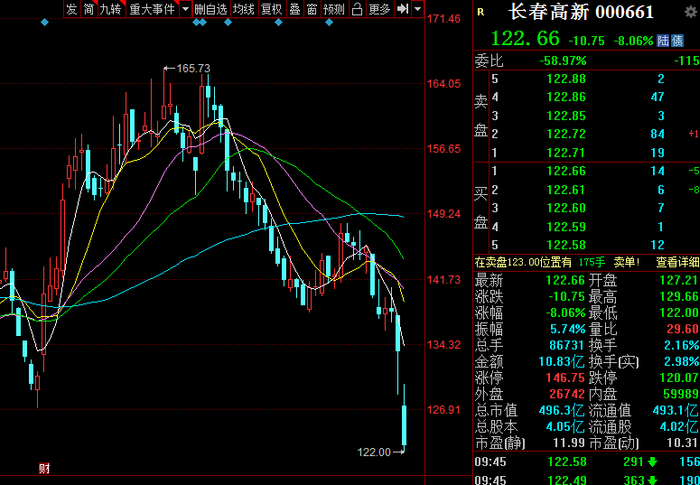This screenshot has height=485, width=700.
Task: Select sell level 3 price 122.85
Action: (566, 116)
